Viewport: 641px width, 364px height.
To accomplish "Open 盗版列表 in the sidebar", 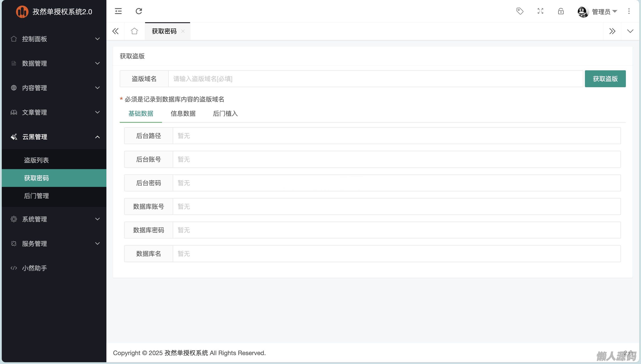I will (x=37, y=160).
